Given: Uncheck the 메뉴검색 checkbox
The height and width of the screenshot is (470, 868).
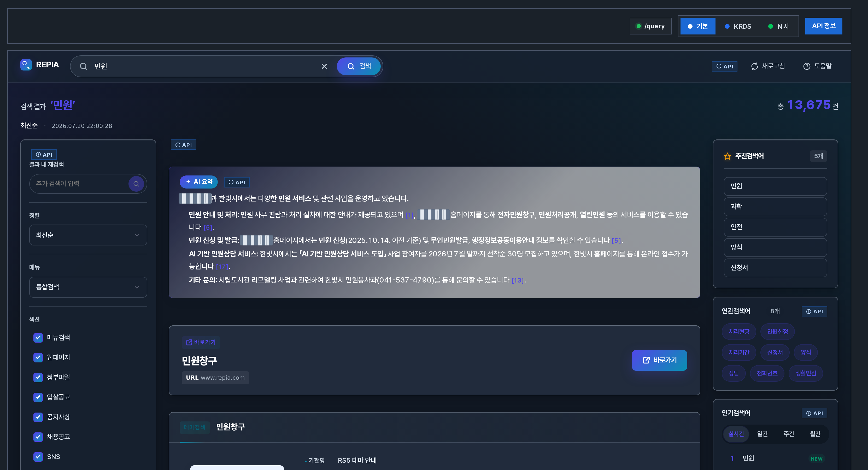Looking at the screenshot, I should click(38, 338).
